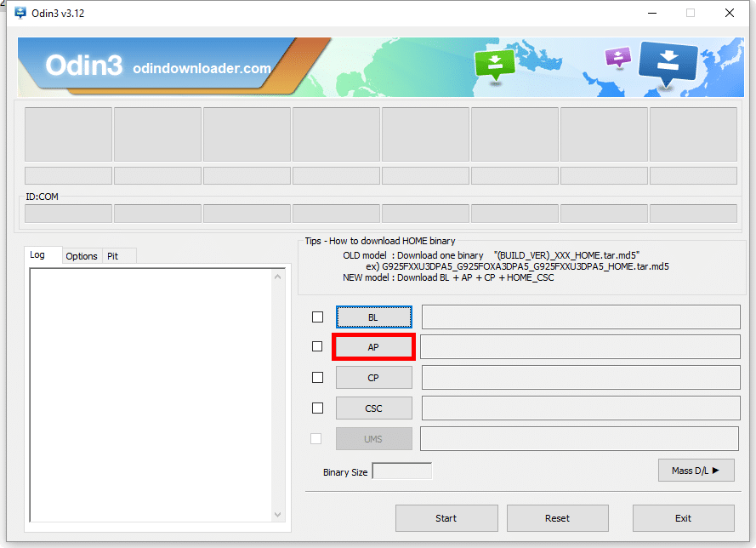Enable the CP checkbox

coord(318,377)
